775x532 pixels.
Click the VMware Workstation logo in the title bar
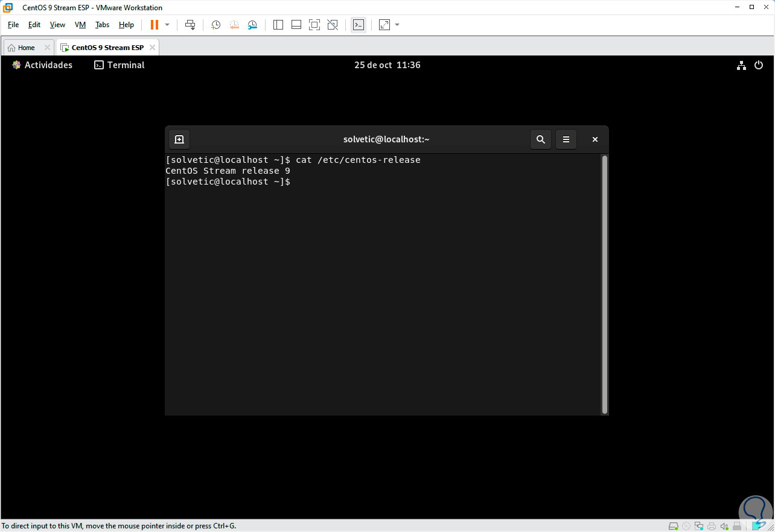pyautogui.click(x=8, y=8)
